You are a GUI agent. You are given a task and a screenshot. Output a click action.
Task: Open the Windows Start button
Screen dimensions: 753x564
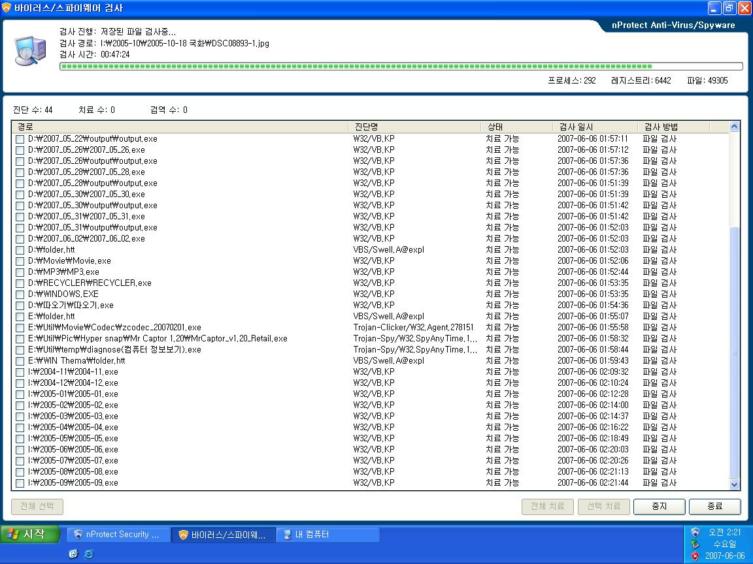pos(30,534)
